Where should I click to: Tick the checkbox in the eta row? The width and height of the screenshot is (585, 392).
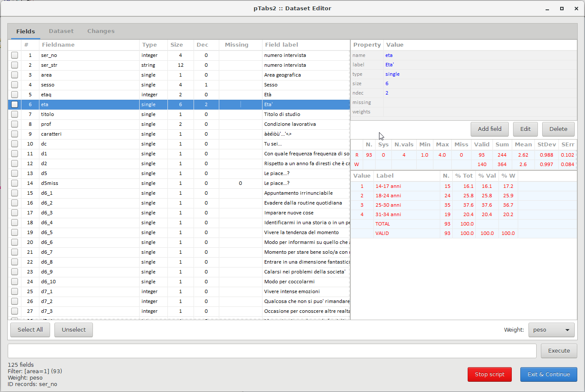click(15, 104)
